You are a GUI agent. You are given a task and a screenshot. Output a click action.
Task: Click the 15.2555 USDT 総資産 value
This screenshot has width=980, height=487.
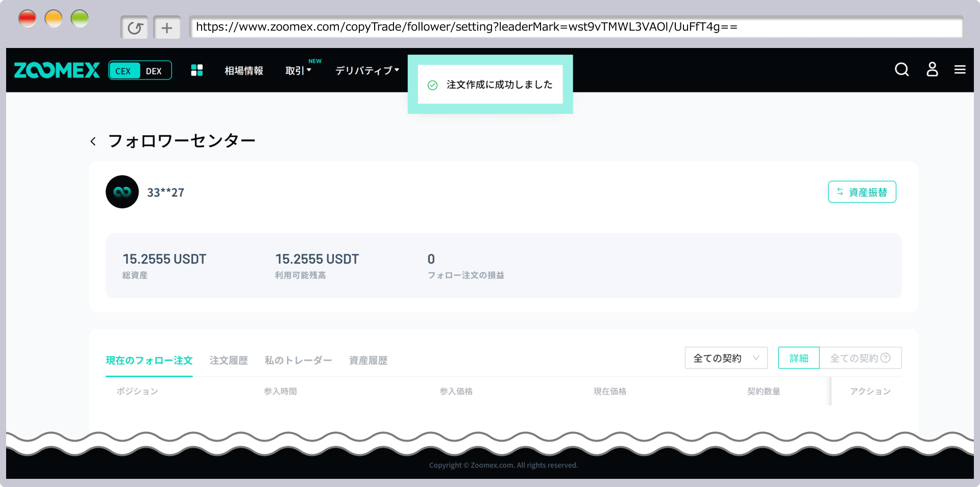click(x=164, y=259)
